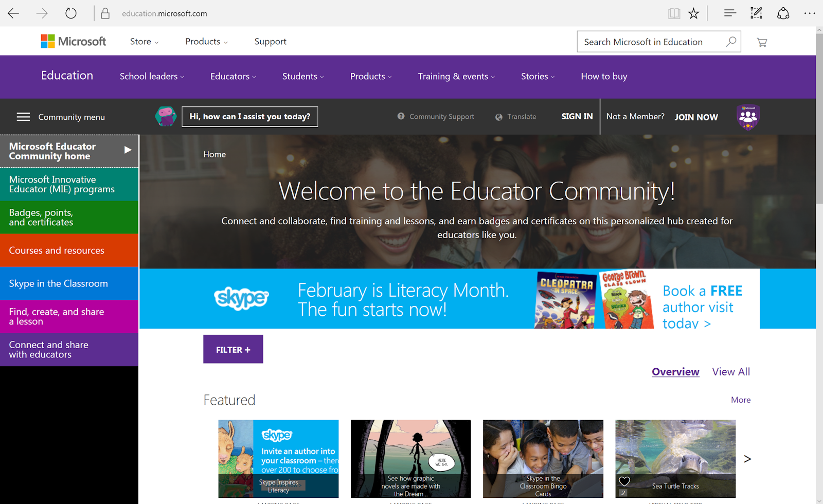Click the Translate text link
Viewport: 823px width, 504px height.
tap(522, 117)
